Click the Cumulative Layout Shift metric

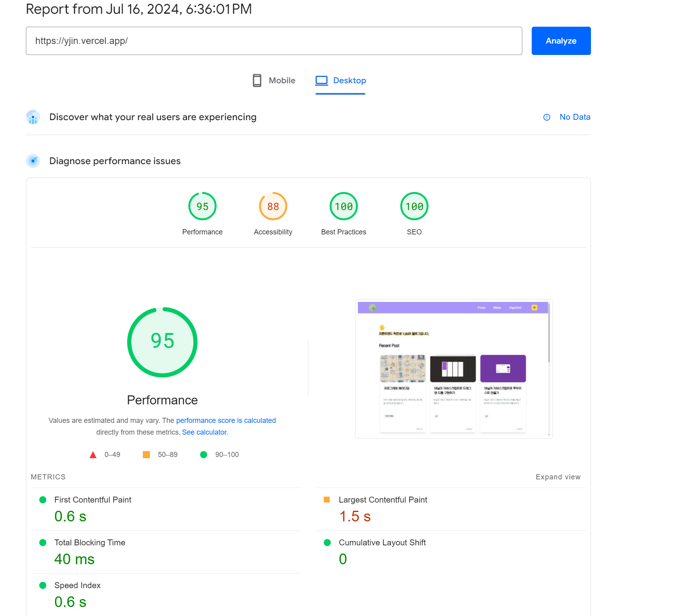[x=451, y=552]
